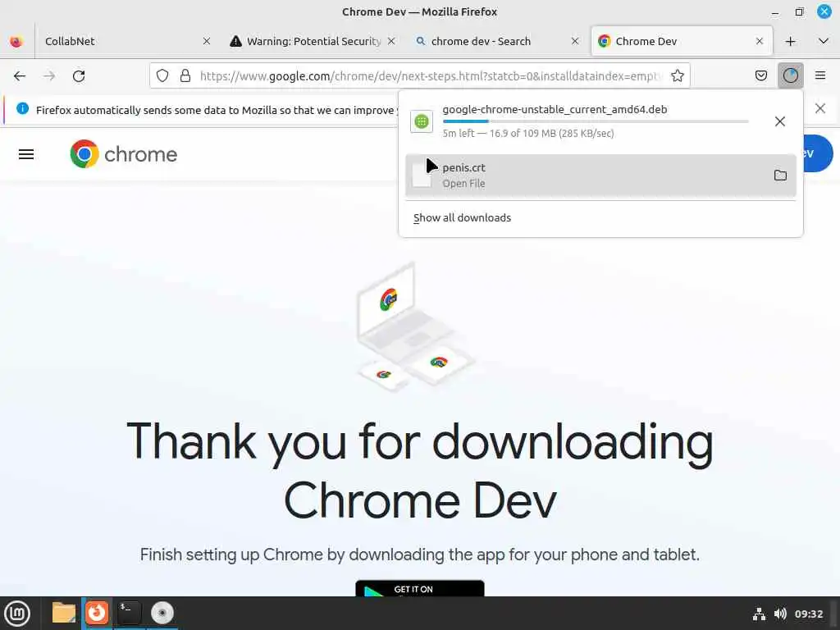Go back with the browser back arrow
Image resolution: width=840 pixels, height=630 pixels.
[x=20, y=76]
